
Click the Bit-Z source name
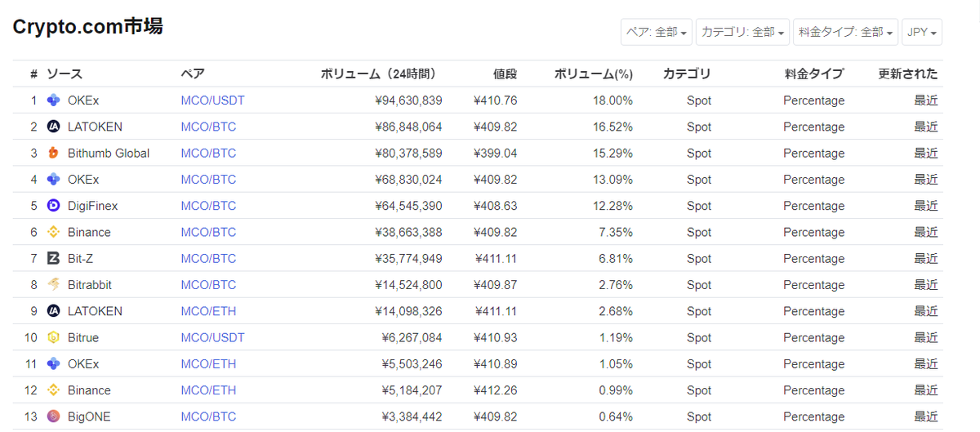pos(81,258)
